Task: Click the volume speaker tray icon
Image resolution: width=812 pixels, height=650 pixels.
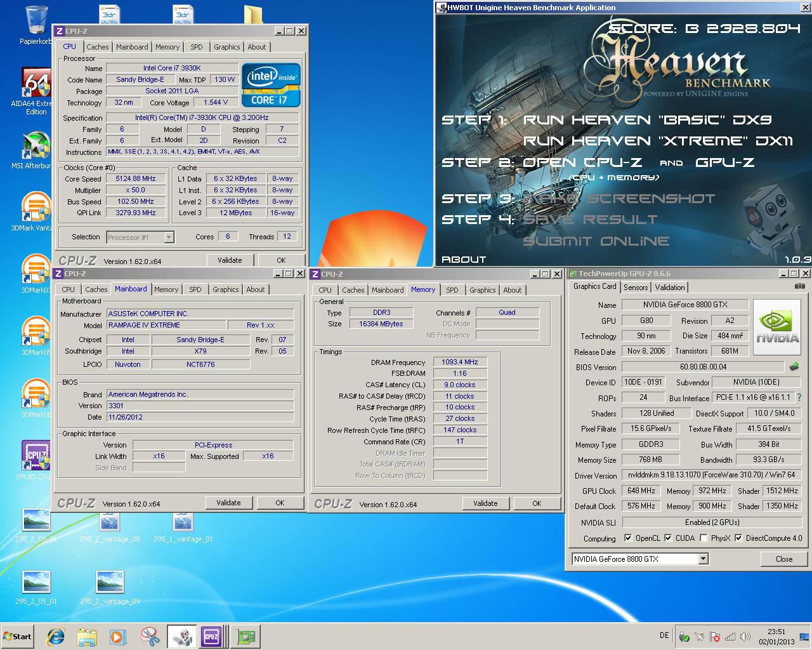Action: coord(746,637)
